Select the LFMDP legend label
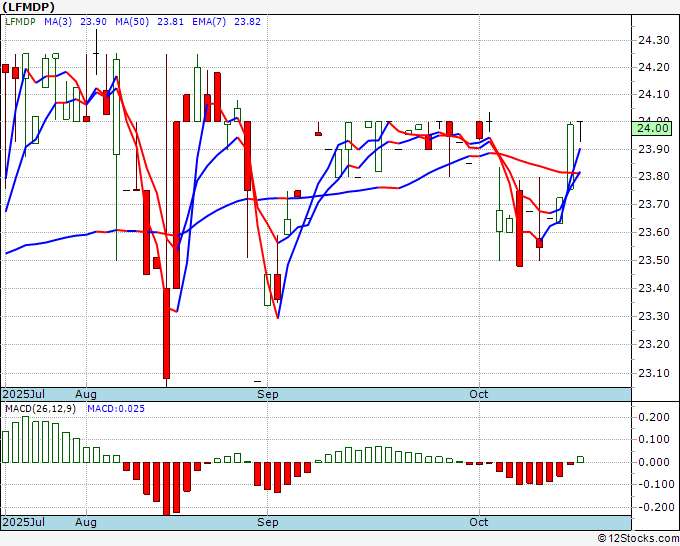This screenshot has width=680, height=546. [20, 22]
